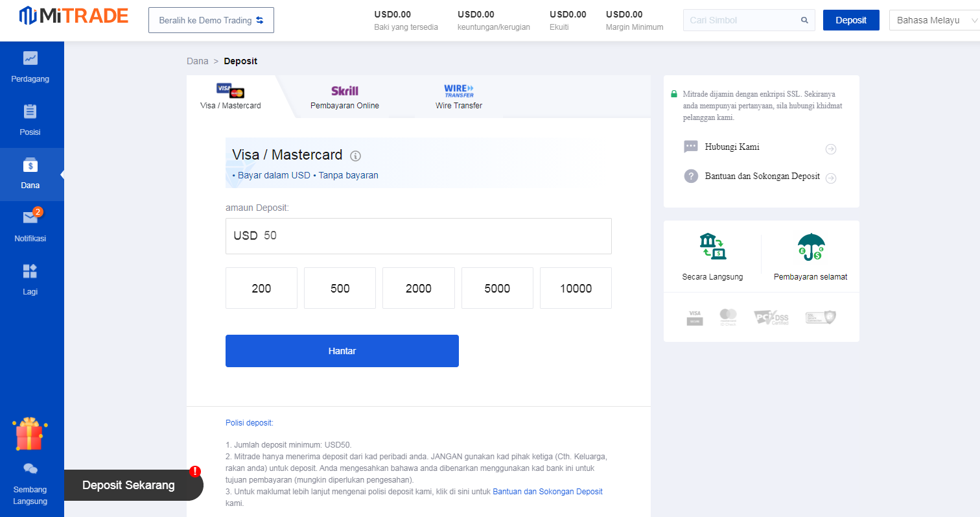Click the info icon beside Visa / Mastercard
The height and width of the screenshot is (517, 980).
tap(355, 156)
